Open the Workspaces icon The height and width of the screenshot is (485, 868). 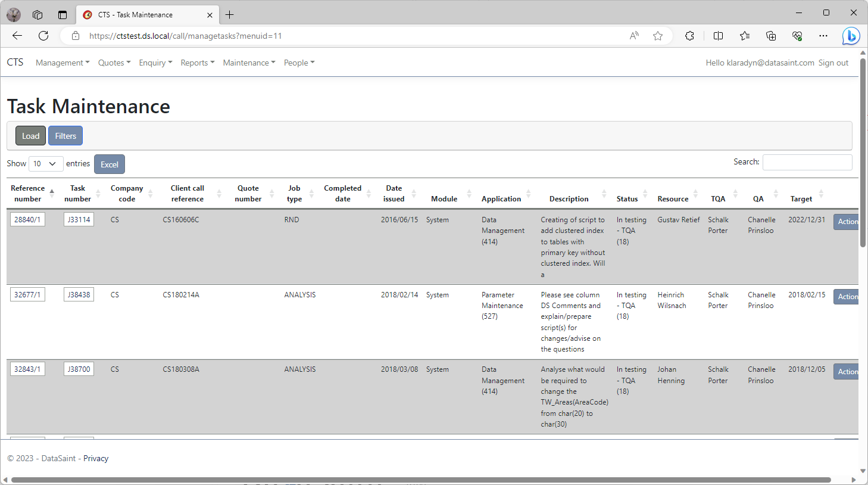pyautogui.click(x=38, y=15)
